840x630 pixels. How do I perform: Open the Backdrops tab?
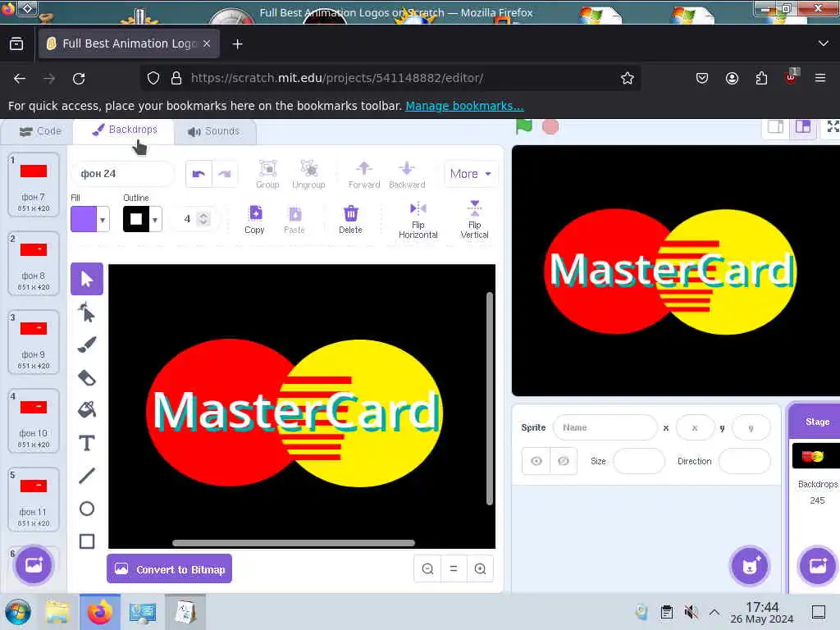click(x=124, y=130)
